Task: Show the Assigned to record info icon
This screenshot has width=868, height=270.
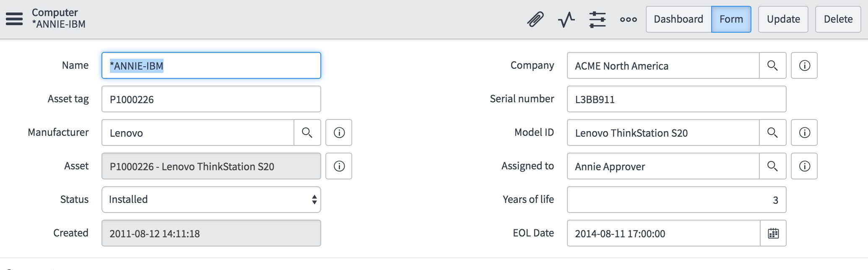Action: tap(804, 166)
